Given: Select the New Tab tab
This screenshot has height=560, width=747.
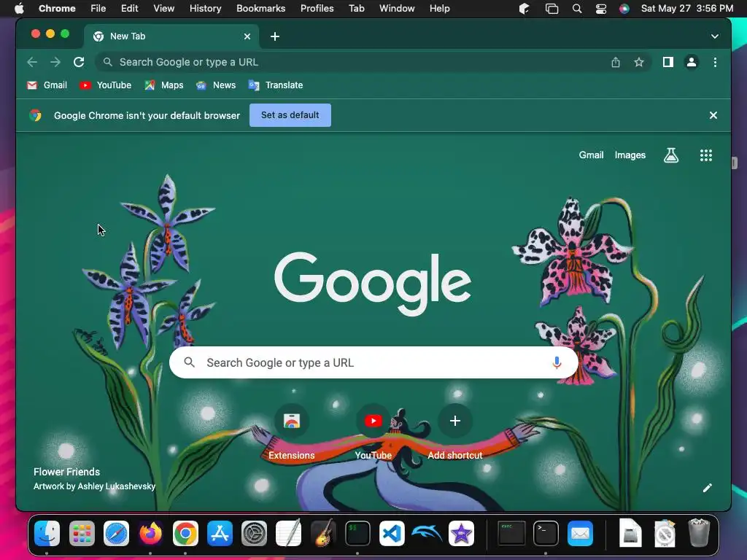Looking at the screenshot, I should pos(171,36).
